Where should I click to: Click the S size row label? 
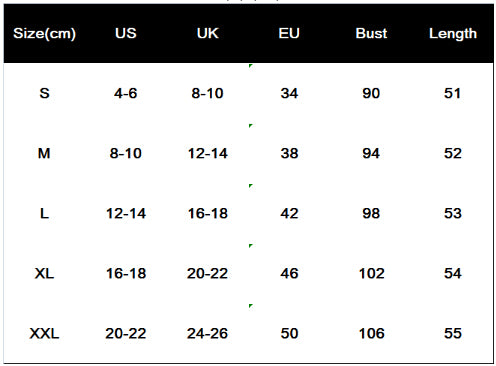point(44,93)
